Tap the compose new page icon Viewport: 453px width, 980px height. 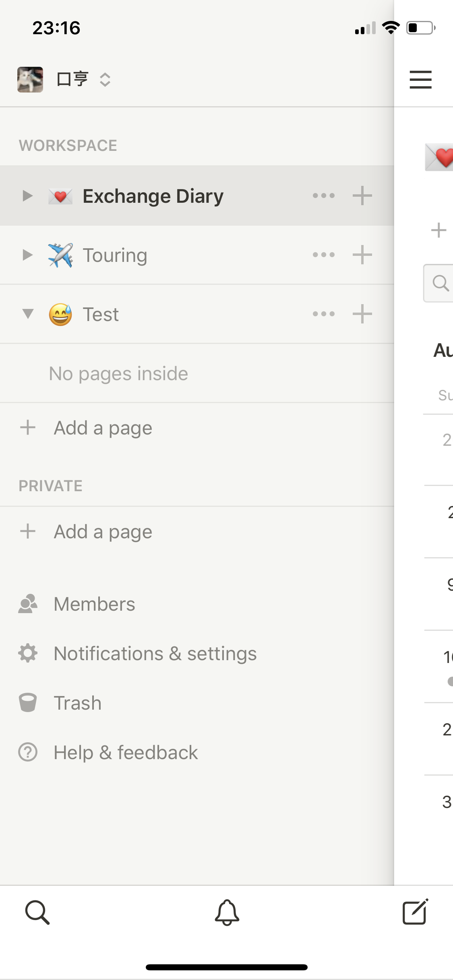point(415,912)
